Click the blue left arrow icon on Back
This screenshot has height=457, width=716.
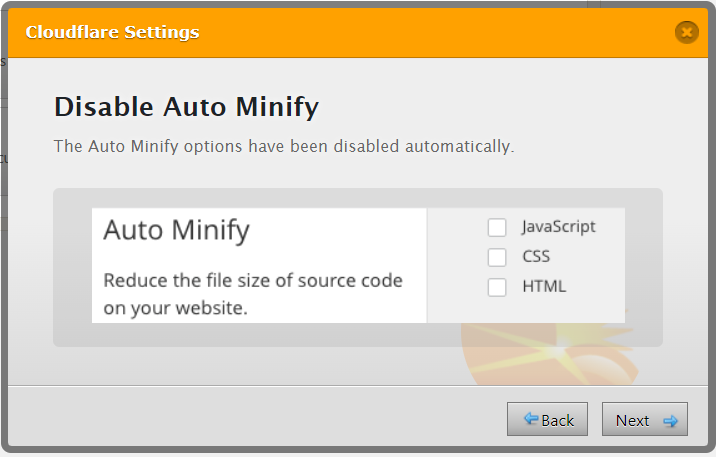pos(531,418)
